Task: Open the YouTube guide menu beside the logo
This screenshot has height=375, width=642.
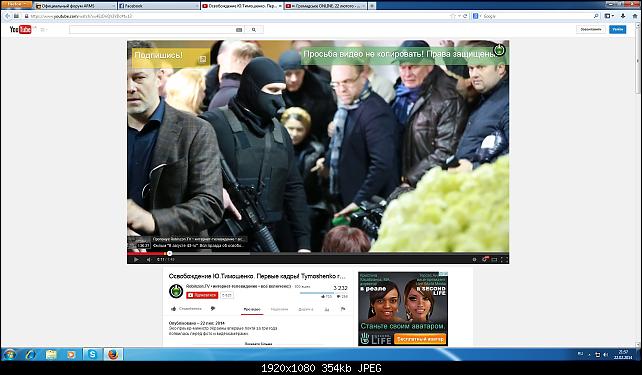Action: pyautogui.click(x=43, y=29)
